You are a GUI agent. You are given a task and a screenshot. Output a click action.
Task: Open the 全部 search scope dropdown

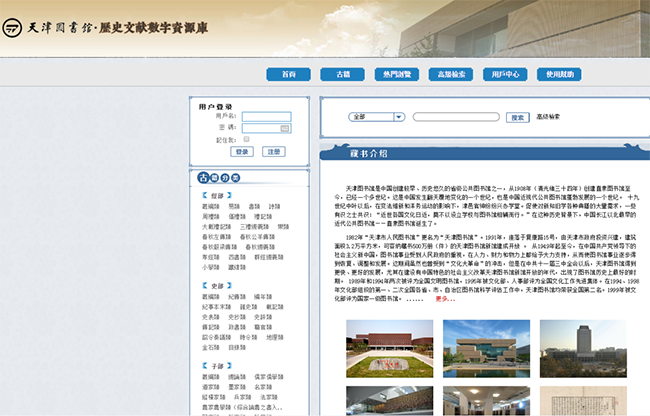tap(376, 117)
